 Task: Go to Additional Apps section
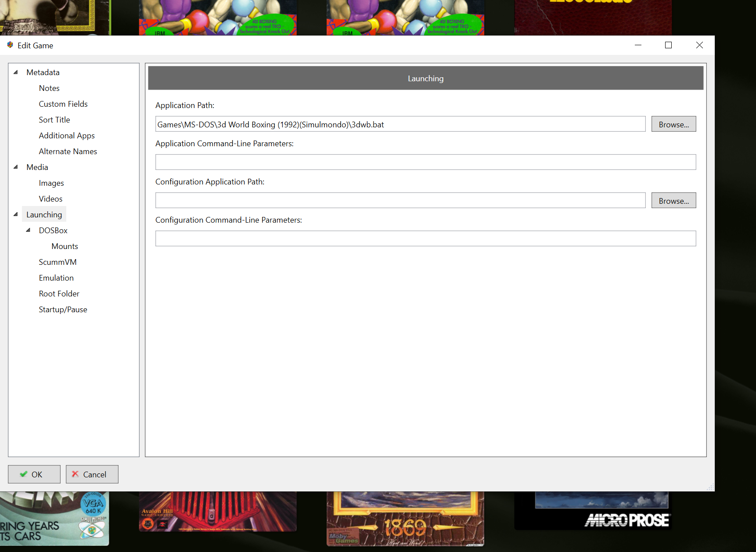67,136
